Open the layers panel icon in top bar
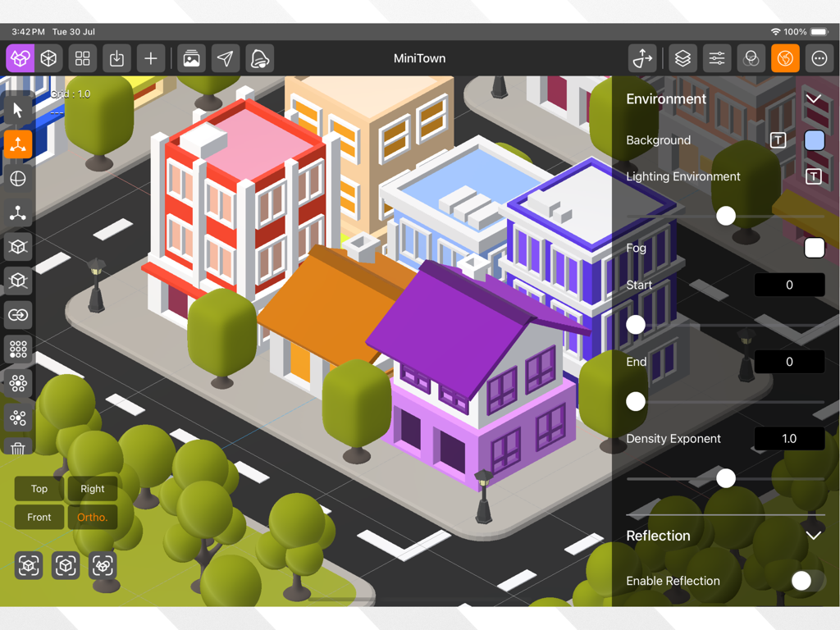The image size is (840, 630). pyautogui.click(x=682, y=58)
